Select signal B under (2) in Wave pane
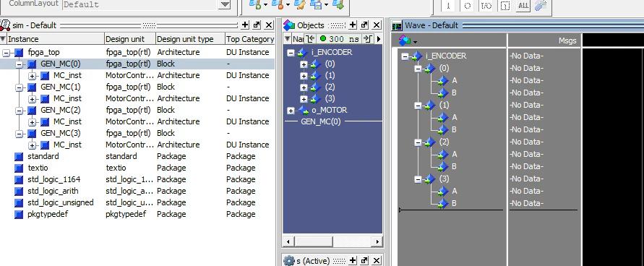The height and width of the screenshot is (266, 644). pyautogui.click(x=454, y=167)
